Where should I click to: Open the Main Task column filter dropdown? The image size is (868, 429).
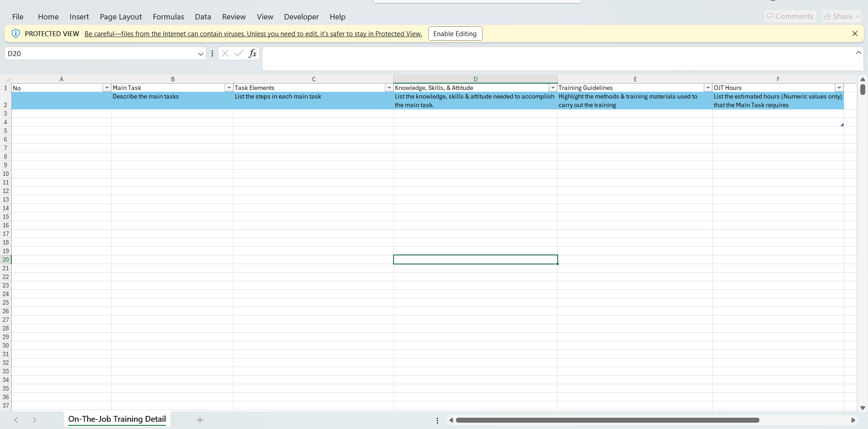[x=229, y=88]
